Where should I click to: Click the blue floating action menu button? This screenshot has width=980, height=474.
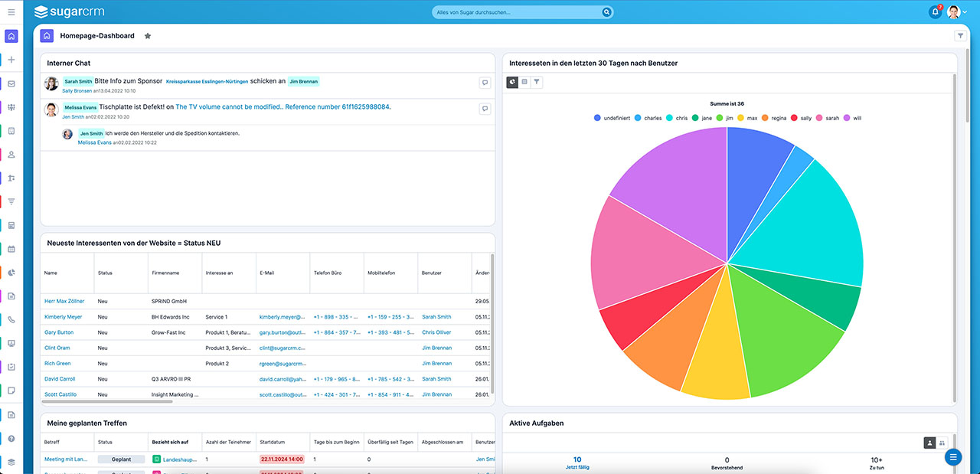(953, 457)
